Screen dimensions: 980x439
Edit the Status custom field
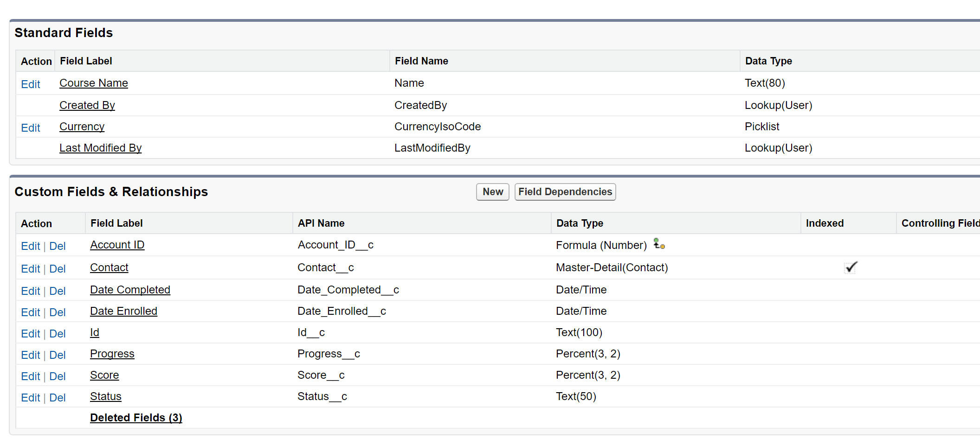point(31,398)
